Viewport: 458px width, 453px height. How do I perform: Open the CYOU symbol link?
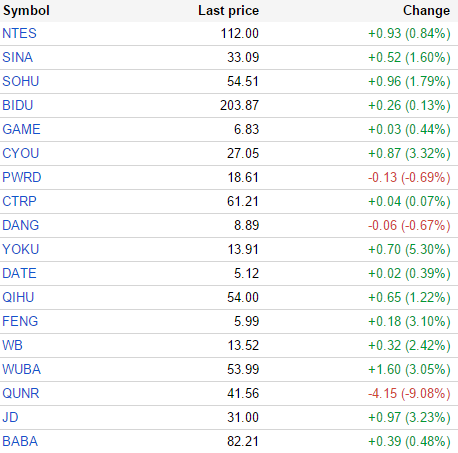pos(21,153)
